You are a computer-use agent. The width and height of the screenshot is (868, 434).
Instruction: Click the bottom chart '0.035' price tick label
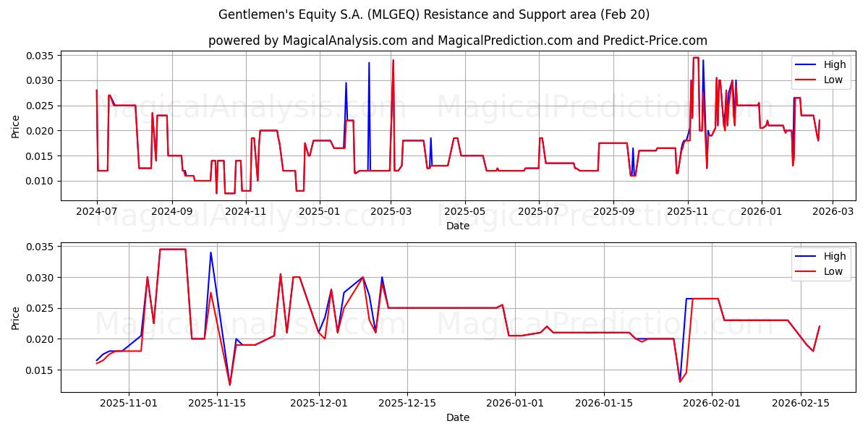41,247
